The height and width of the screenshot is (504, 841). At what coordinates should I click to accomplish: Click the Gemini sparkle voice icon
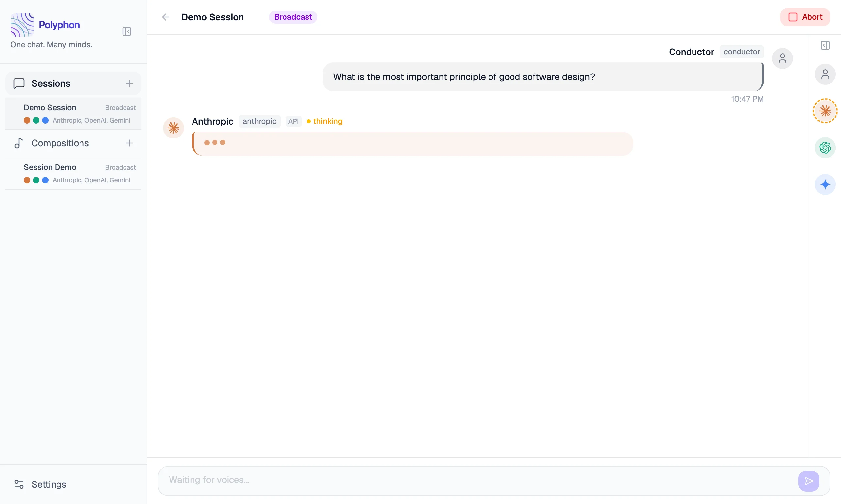coord(825,184)
